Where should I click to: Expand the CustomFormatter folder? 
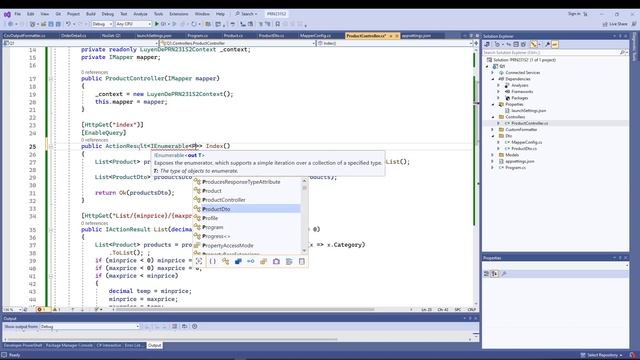(493, 129)
